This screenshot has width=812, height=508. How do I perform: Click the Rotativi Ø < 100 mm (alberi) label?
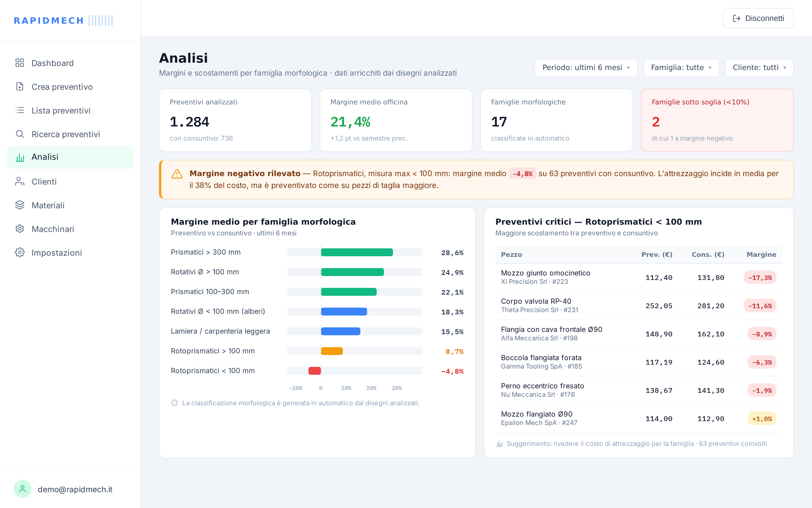(218, 312)
